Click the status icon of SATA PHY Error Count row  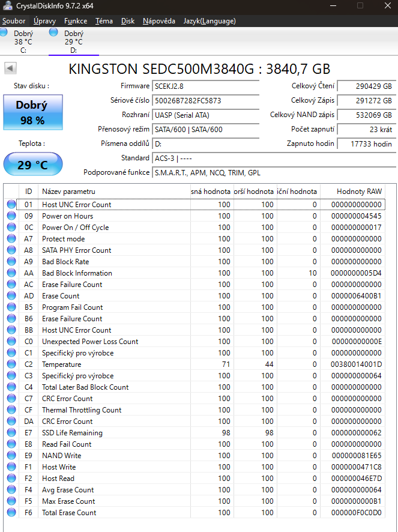pos(11,250)
